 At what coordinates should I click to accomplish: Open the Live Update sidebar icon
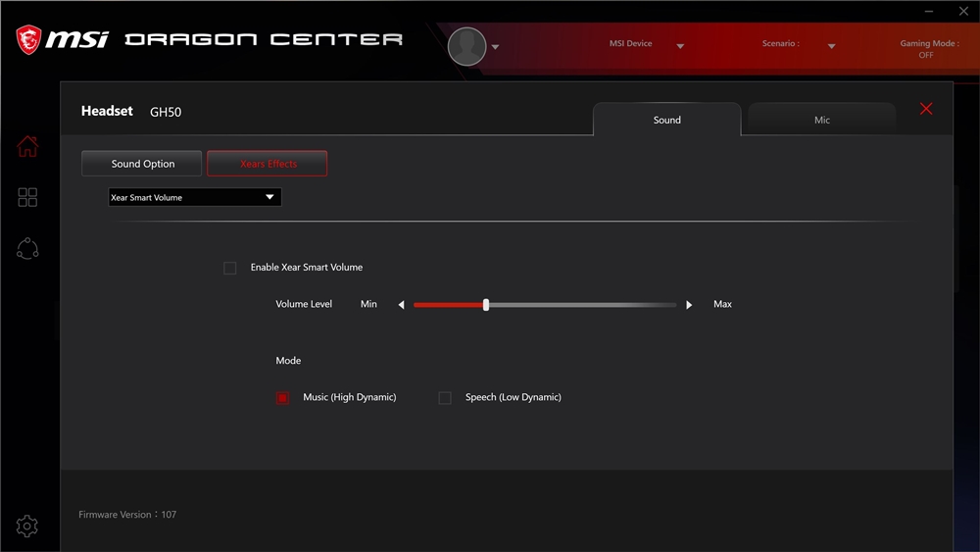click(27, 249)
